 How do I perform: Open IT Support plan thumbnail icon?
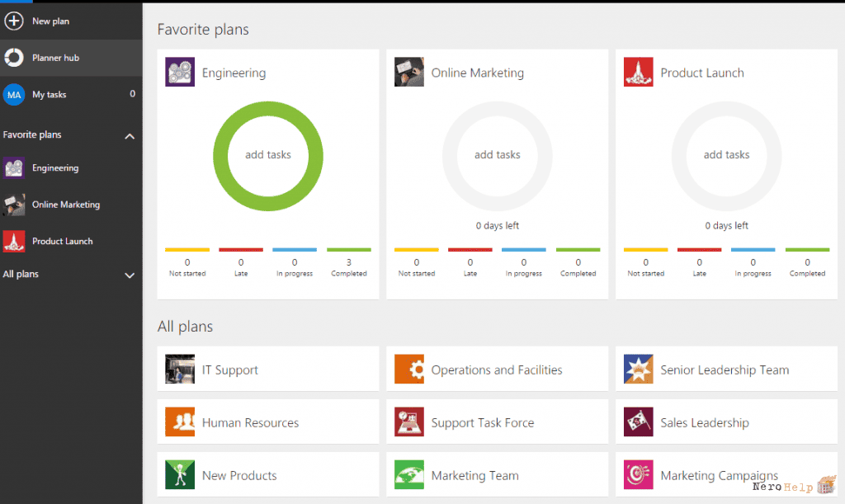point(180,369)
